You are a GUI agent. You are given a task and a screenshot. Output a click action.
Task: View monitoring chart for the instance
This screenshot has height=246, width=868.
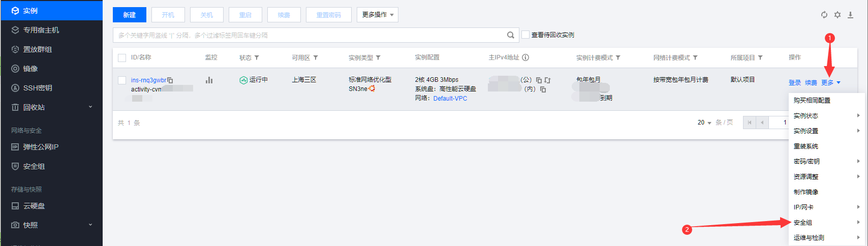(209, 80)
